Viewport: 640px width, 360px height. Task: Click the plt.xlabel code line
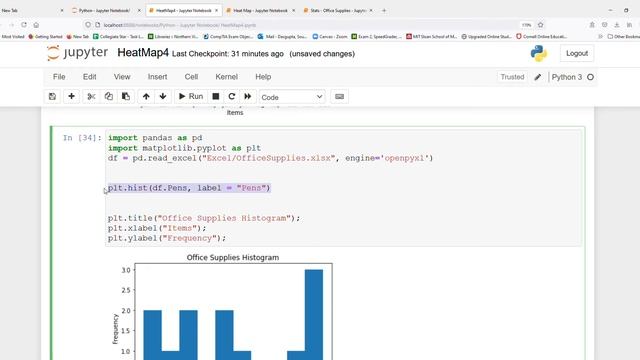click(x=157, y=228)
